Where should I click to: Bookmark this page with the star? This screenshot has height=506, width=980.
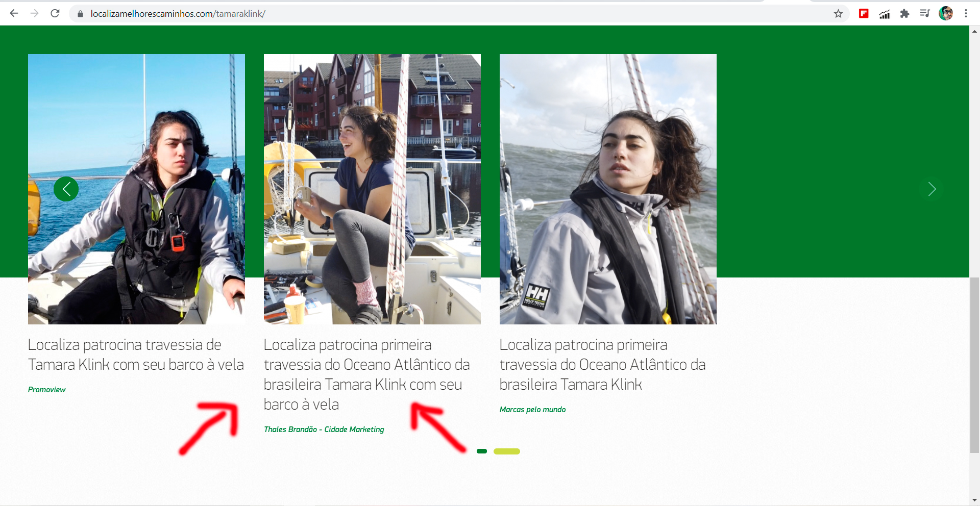click(838, 14)
